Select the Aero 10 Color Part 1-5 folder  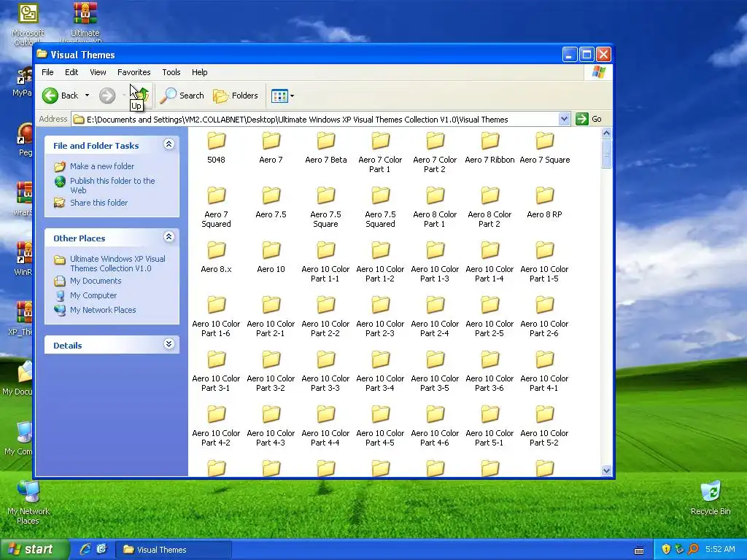click(x=544, y=262)
